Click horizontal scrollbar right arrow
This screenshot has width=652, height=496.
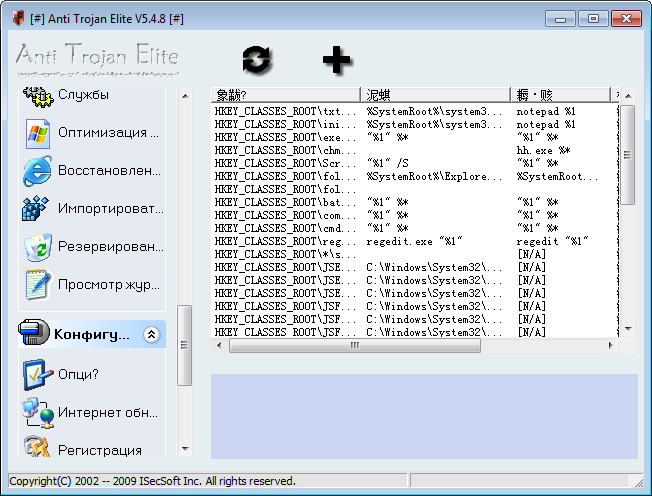(x=610, y=345)
